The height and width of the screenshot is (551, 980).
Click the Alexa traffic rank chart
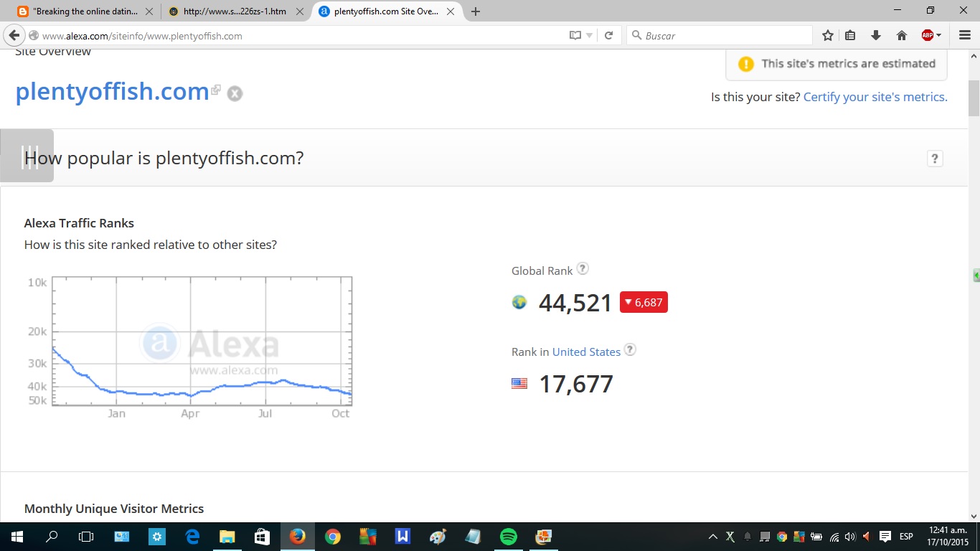point(202,342)
